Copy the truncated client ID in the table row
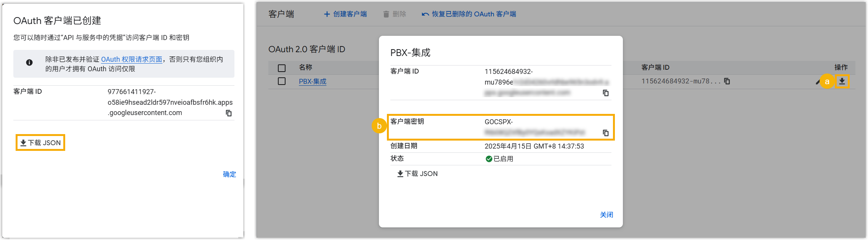The height and width of the screenshot is (240, 868). pyautogui.click(x=727, y=81)
